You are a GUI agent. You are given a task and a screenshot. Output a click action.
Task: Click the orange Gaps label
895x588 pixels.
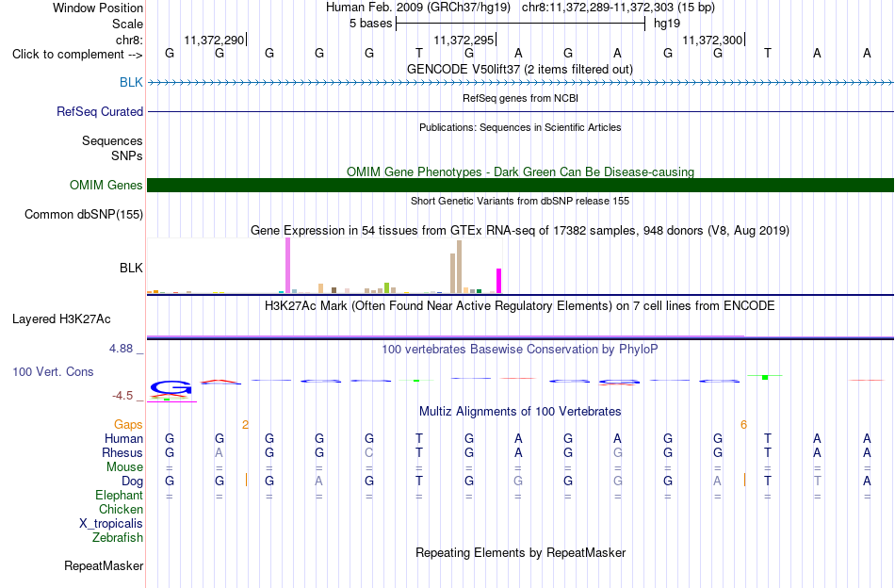tap(128, 424)
